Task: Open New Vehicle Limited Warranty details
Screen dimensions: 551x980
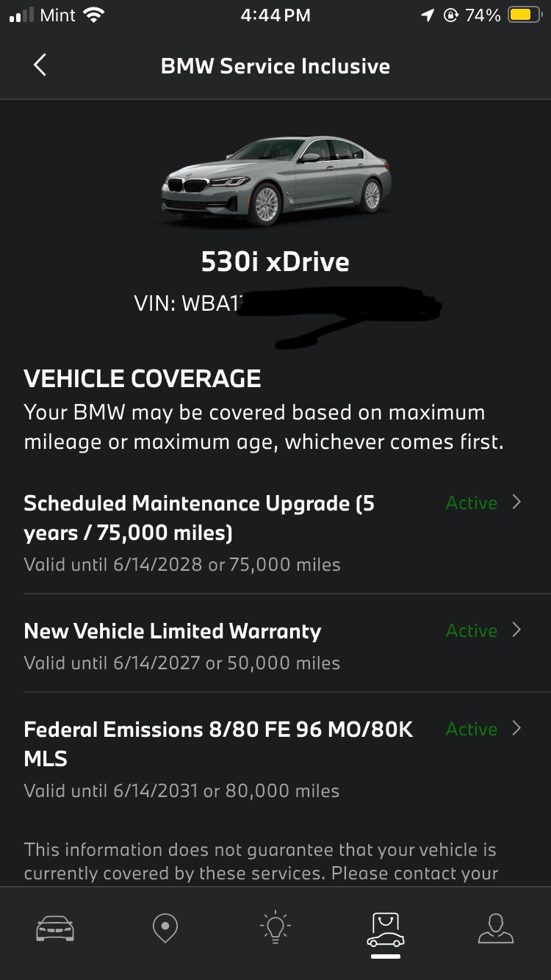Action: click(x=275, y=645)
